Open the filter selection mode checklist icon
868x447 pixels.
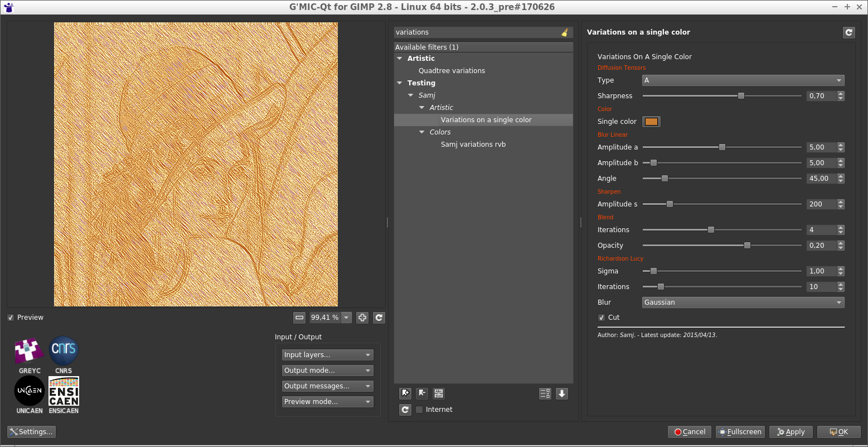click(545, 393)
